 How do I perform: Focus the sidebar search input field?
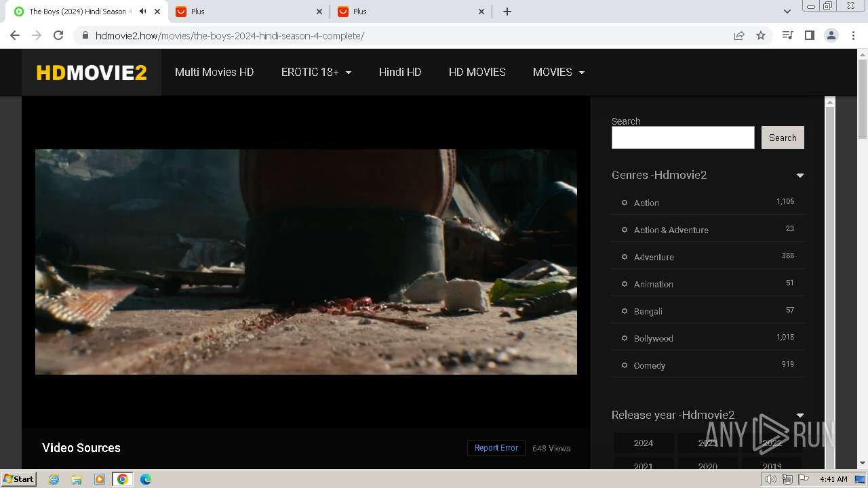pyautogui.click(x=683, y=138)
